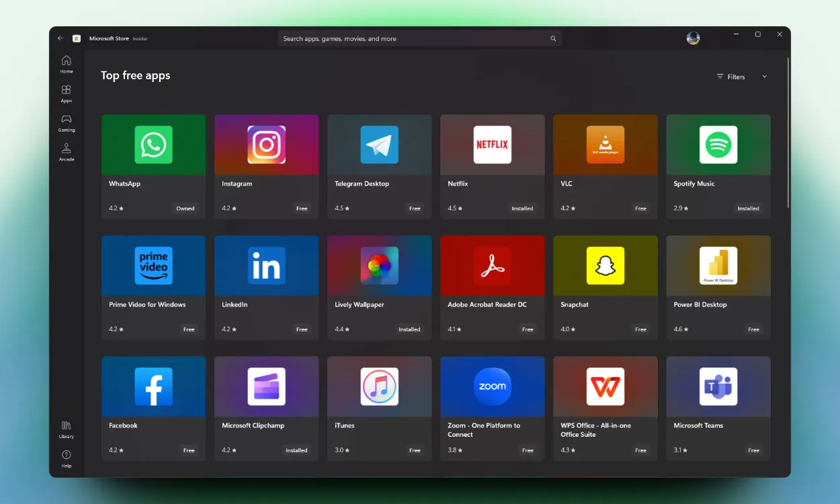Open the WhatsApp app icon
Screen dimensions: 840x504
click(153, 144)
